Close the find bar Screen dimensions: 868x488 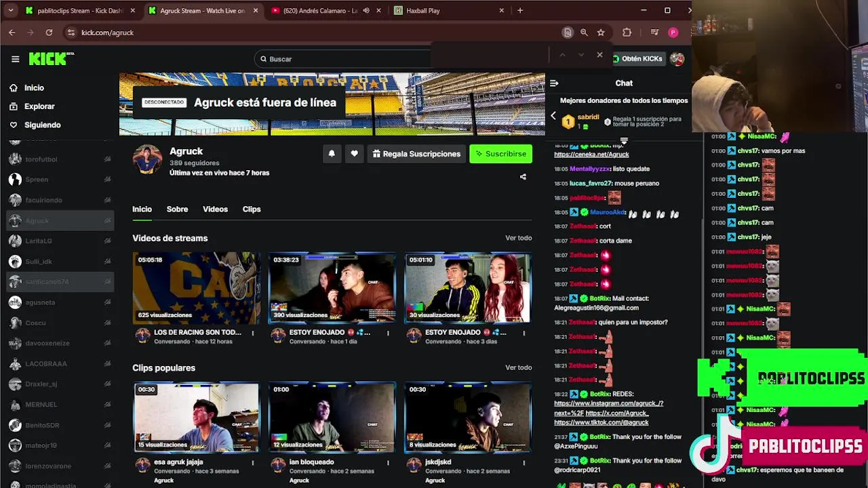tap(599, 55)
